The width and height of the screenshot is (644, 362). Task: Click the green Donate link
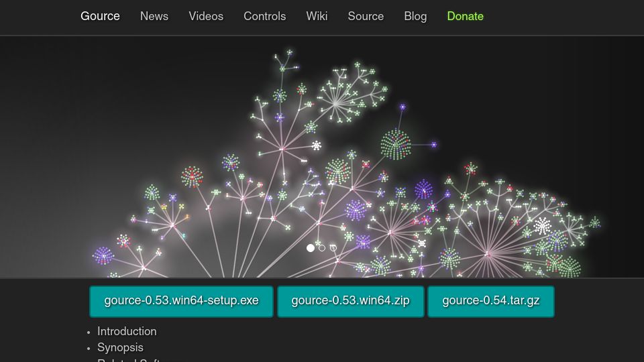(465, 16)
